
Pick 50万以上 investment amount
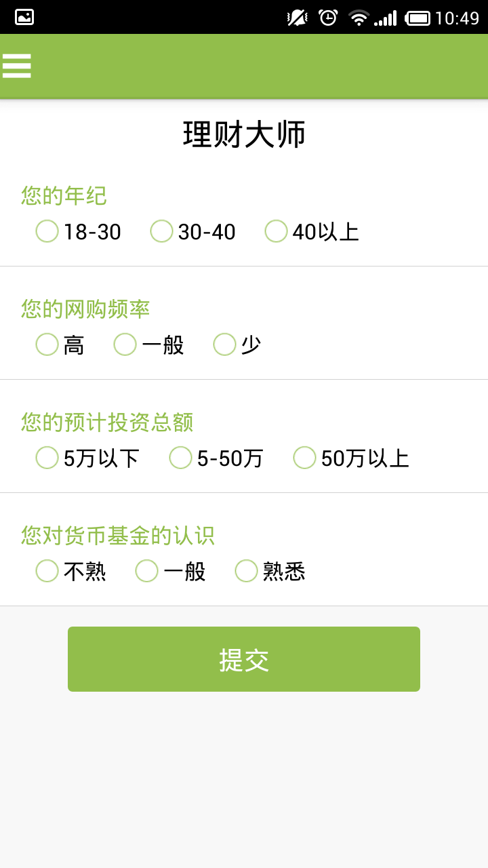(x=305, y=458)
